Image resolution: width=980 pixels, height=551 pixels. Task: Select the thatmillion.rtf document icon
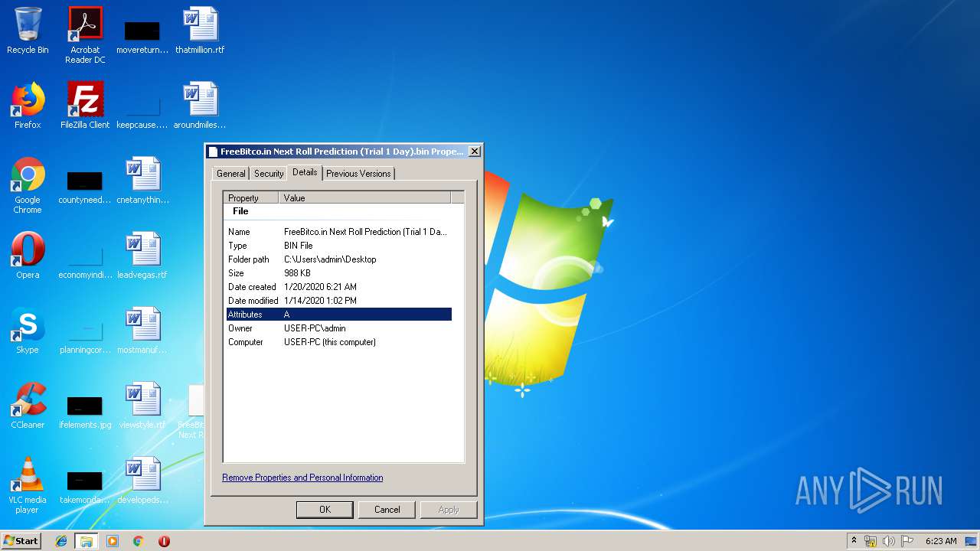(200, 31)
